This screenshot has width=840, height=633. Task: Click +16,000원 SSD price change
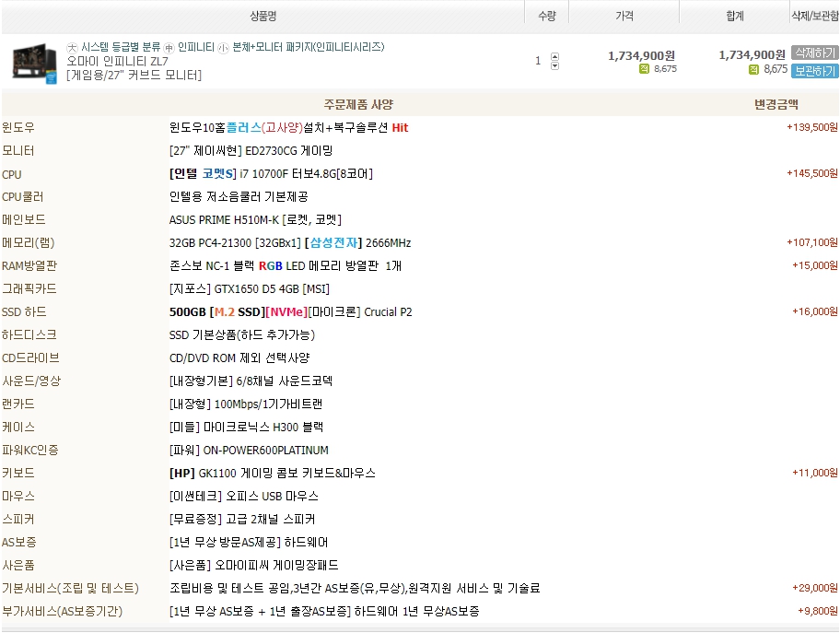815,312
